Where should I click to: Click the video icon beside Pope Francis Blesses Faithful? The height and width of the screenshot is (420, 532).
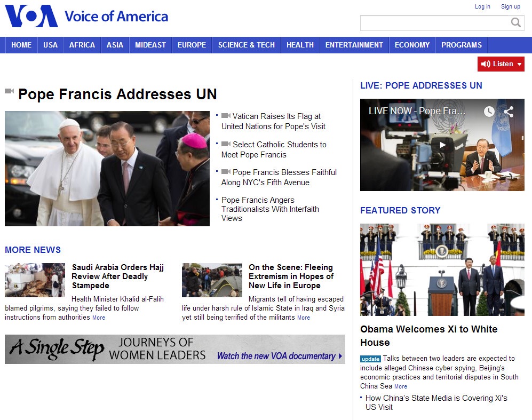click(x=226, y=172)
